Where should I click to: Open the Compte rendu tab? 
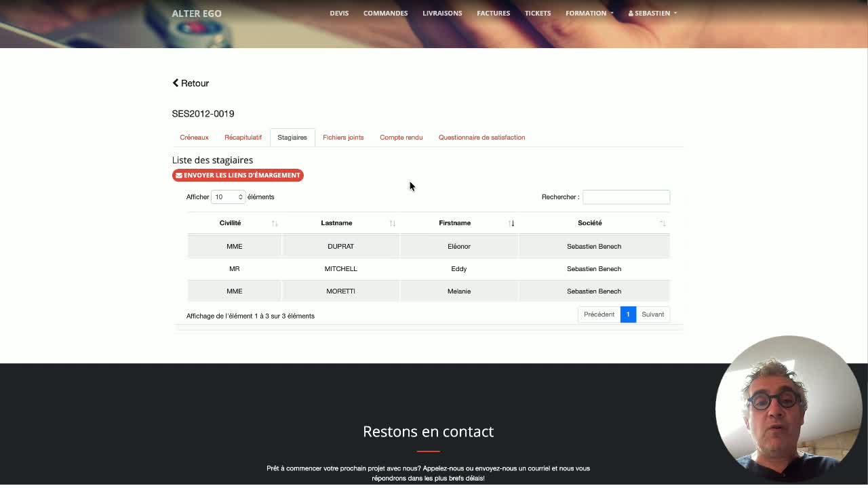[401, 137]
